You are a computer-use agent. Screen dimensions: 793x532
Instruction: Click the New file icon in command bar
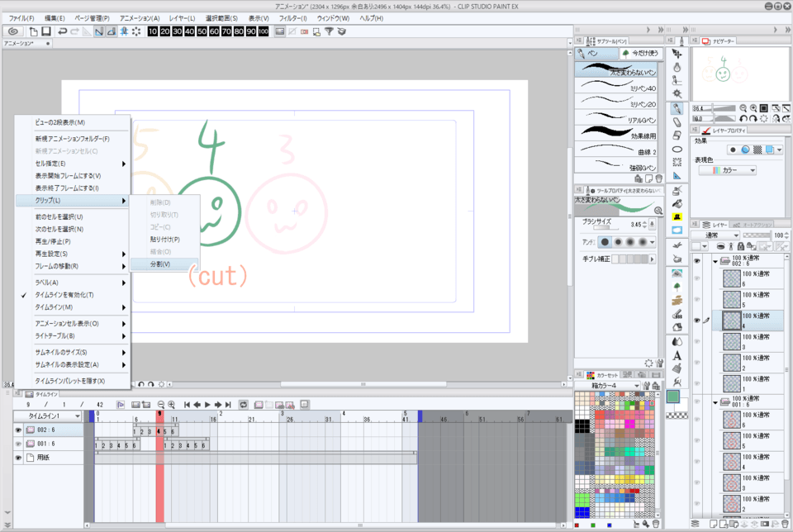33,31
